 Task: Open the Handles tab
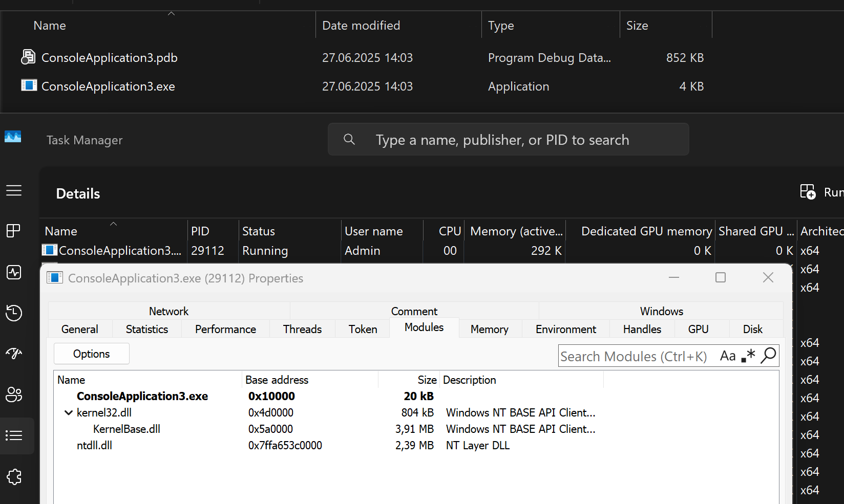[642, 329]
